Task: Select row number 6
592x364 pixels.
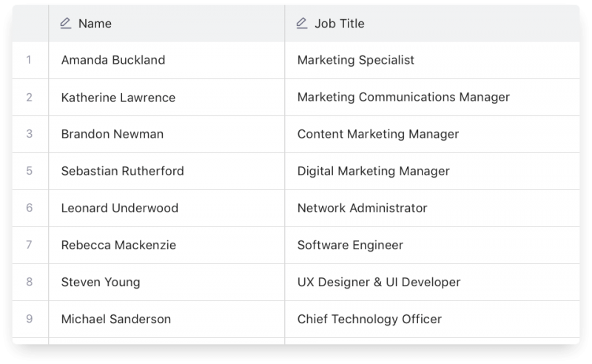Action: click(x=30, y=208)
